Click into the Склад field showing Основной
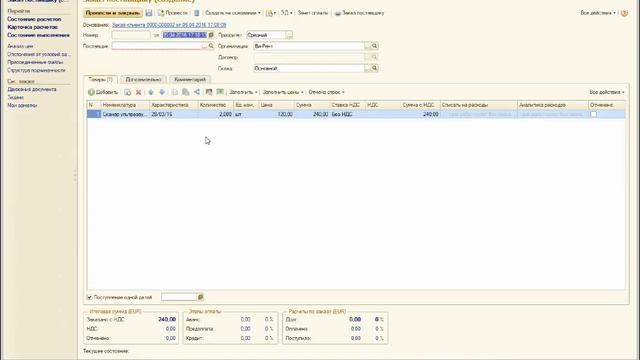 pyautogui.click(x=309, y=68)
